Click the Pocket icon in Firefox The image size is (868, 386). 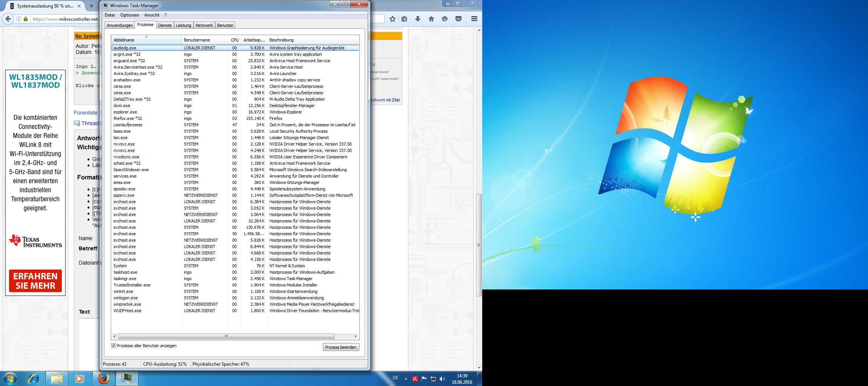click(458, 19)
